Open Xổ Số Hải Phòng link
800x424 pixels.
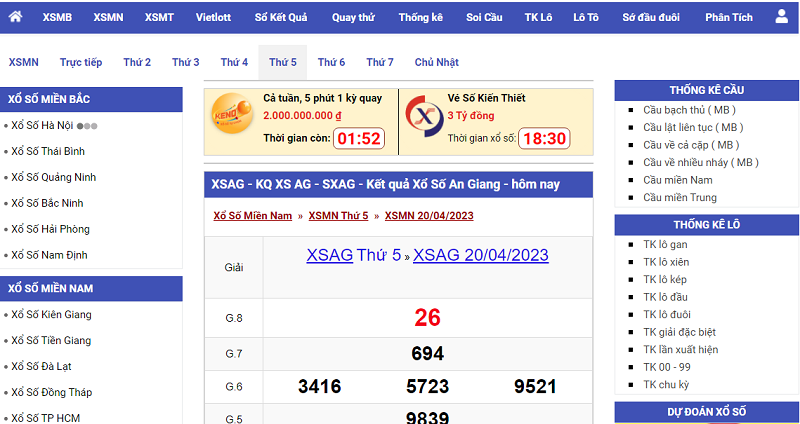[50, 229]
